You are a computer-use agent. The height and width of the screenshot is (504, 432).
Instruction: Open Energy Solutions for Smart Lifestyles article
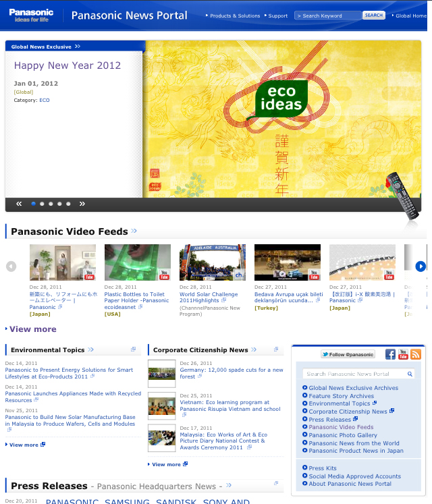[x=69, y=373]
